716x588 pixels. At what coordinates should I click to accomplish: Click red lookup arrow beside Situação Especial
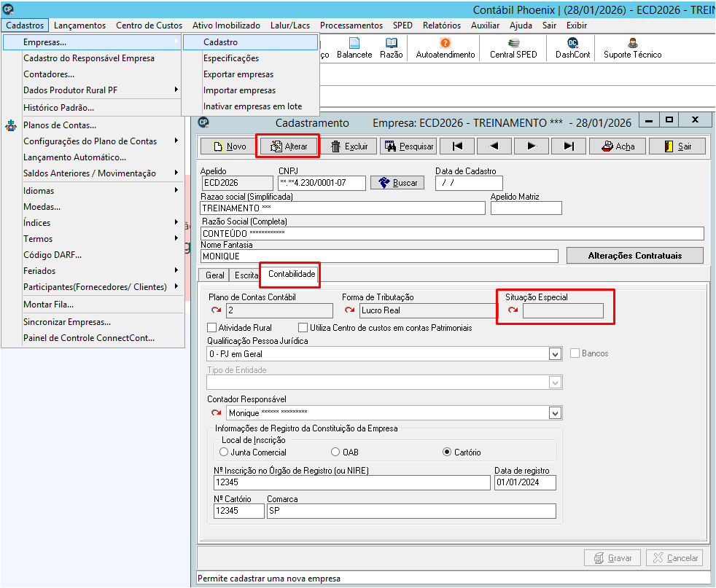click(513, 310)
